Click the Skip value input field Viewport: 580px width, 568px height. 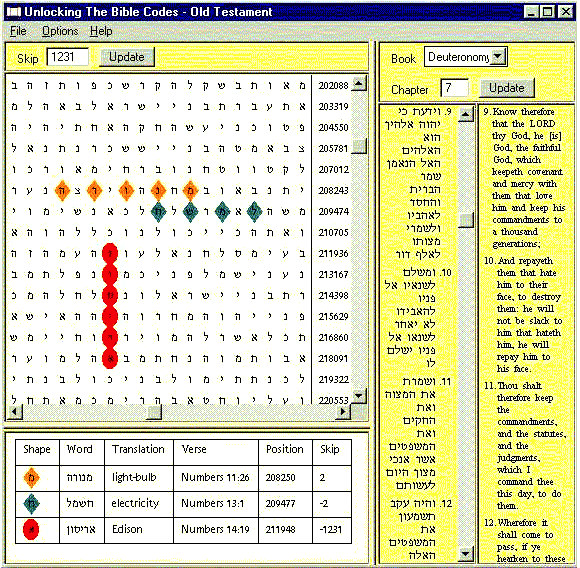coord(68,57)
